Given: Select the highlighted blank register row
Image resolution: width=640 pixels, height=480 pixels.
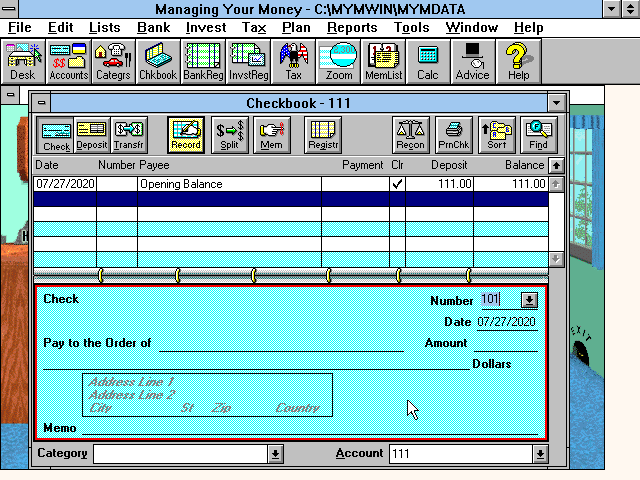Looking at the screenshot, I should (291, 199).
